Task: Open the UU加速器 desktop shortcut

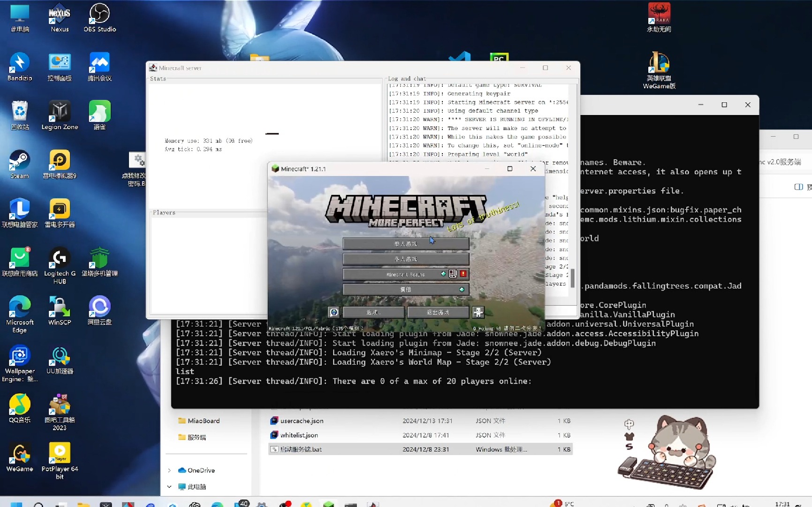Action: pyautogui.click(x=60, y=360)
